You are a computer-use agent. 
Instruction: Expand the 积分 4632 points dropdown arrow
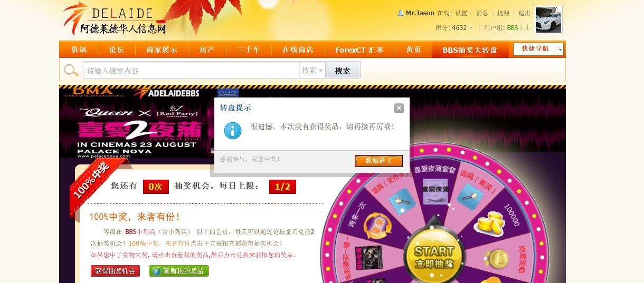click(x=471, y=28)
